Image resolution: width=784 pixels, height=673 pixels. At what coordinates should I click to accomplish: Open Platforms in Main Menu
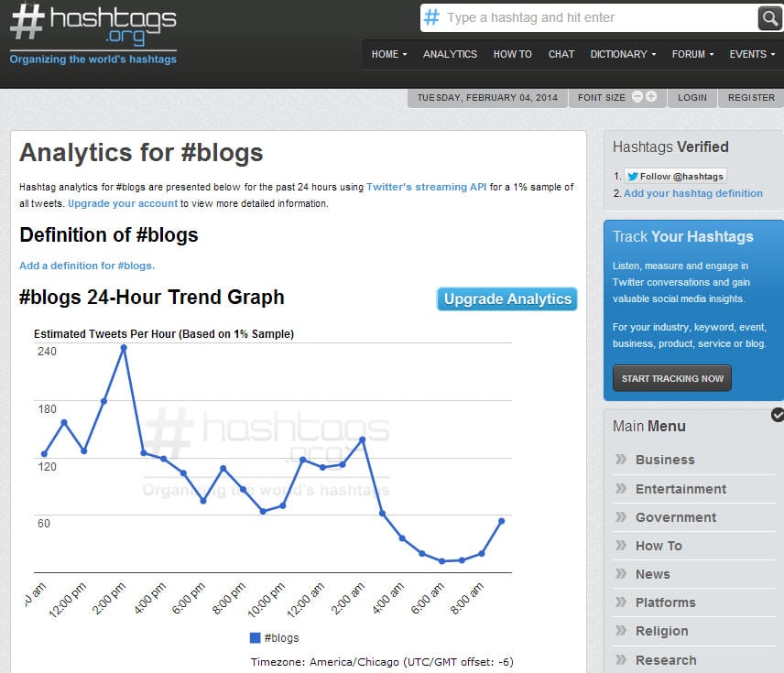pyautogui.click(x=666, y=602)
